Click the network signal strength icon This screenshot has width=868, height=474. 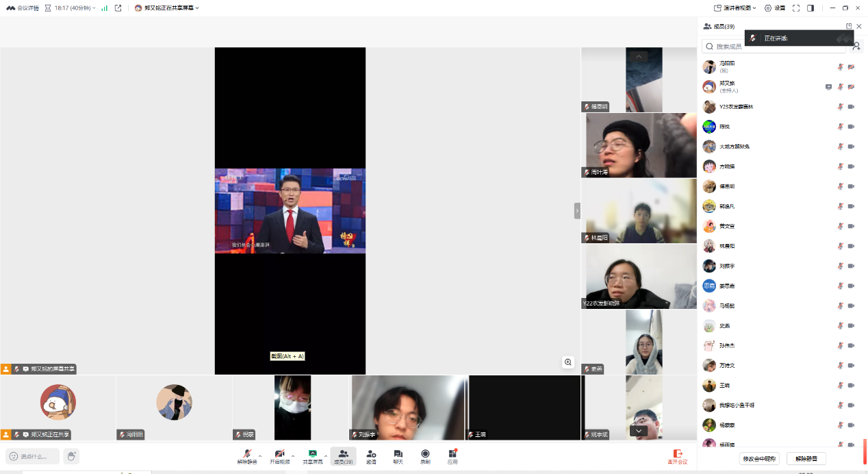pyautogui.click(x=105, y=8)
